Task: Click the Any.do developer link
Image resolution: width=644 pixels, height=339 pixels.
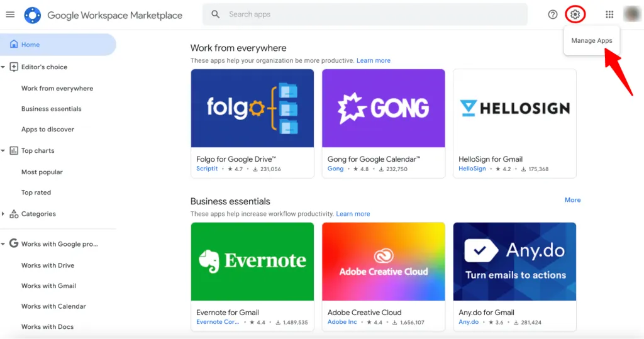Action: pos(468,322)
